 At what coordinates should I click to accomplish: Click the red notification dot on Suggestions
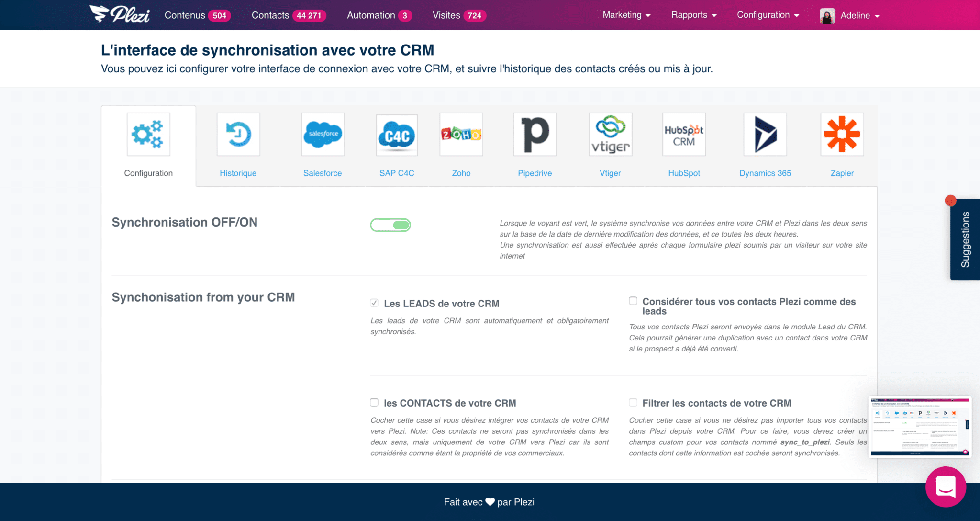(950, 201)
